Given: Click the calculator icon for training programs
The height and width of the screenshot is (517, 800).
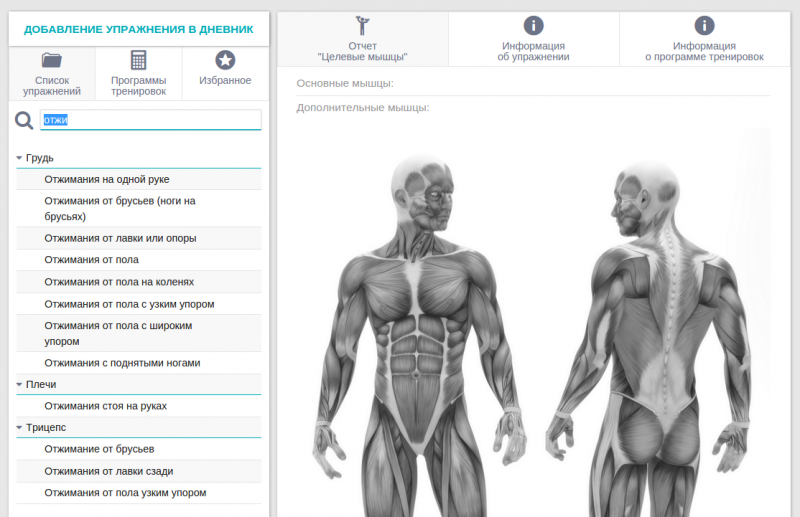Looking at the screenshot, I should [138, 60].
